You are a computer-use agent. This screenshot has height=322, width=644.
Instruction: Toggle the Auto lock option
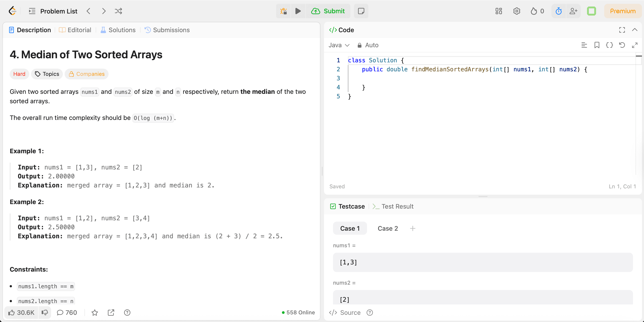click(x=368, y=45)
